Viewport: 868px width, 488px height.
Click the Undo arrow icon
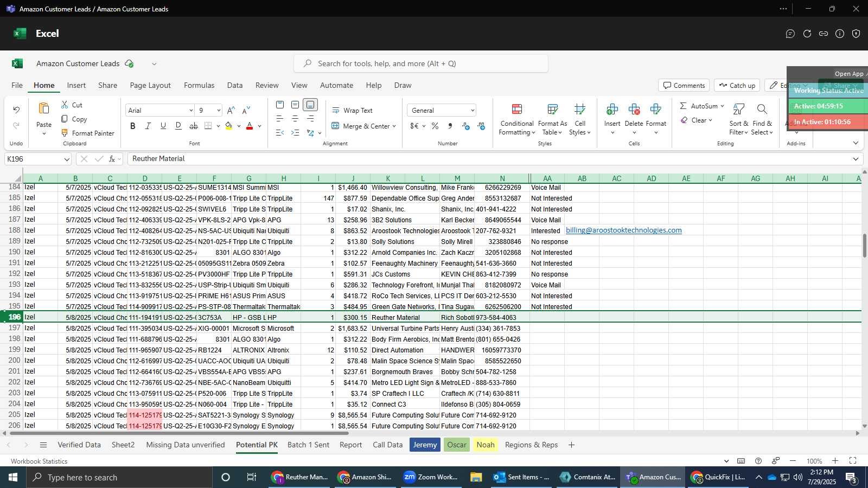(16, 110)
